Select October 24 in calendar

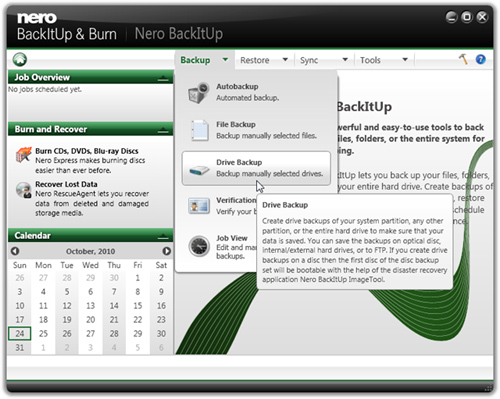tap(20, 333)
